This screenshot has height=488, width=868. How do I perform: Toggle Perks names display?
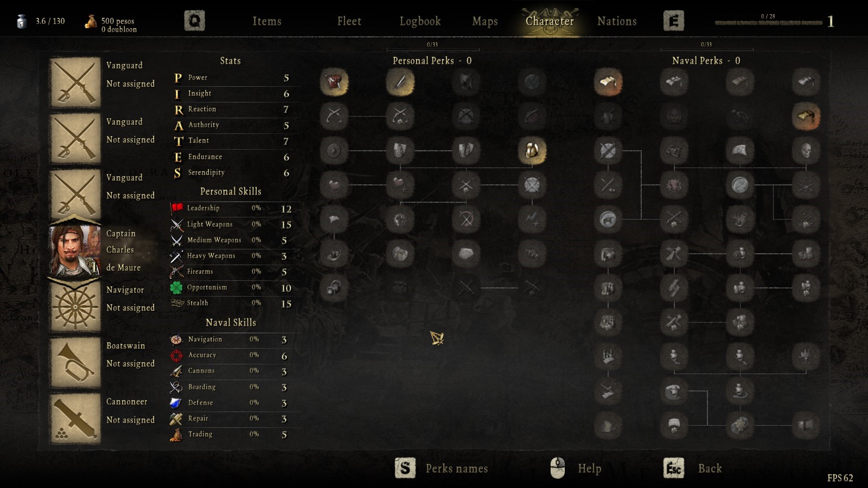pyautogui.click(x=441, y=468)
